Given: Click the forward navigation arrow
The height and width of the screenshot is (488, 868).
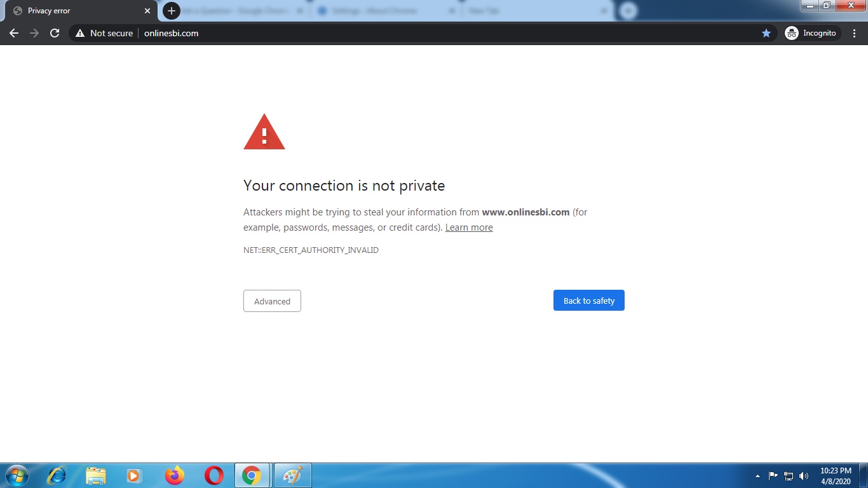Looking at the screenshot, I should [34, 33].
